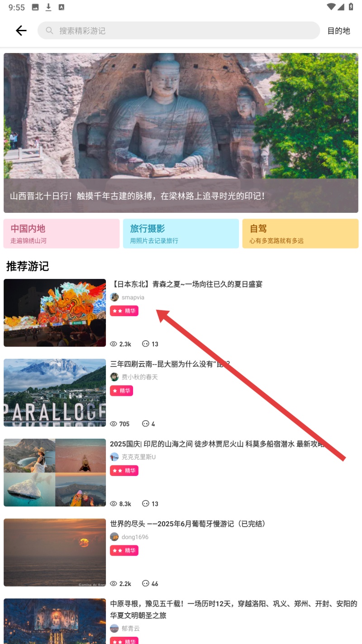Focus the 搜索精彩游记 search field
Screen dimensions: 362x644
pos(179,31)
